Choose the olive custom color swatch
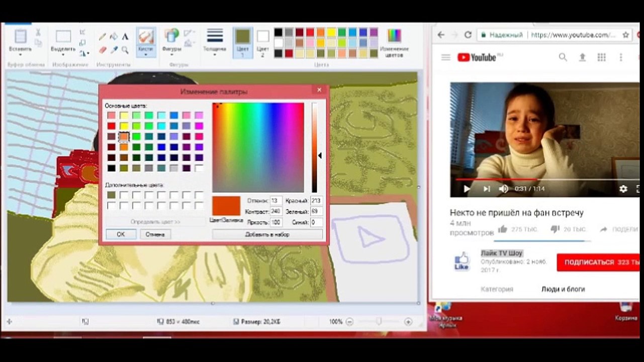The image size is (644, 362). click(x=111, y=195)
